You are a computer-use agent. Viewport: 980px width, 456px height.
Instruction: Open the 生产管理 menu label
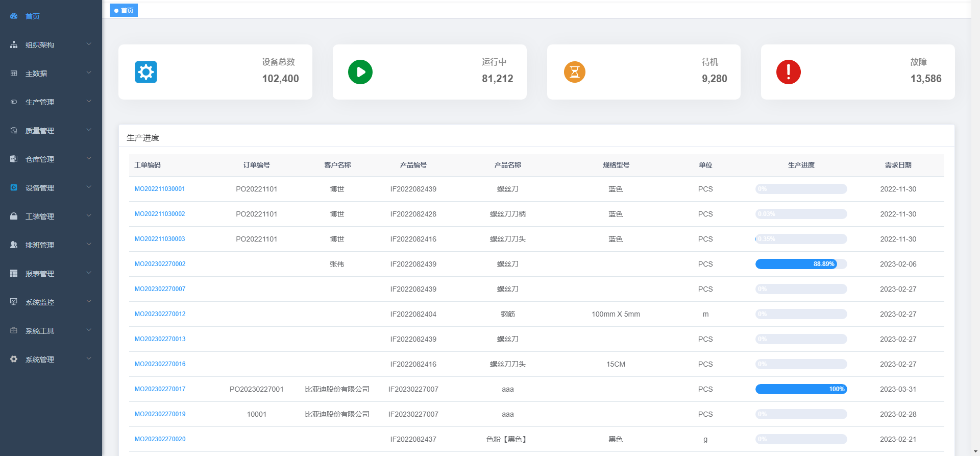tap(40, 102)
